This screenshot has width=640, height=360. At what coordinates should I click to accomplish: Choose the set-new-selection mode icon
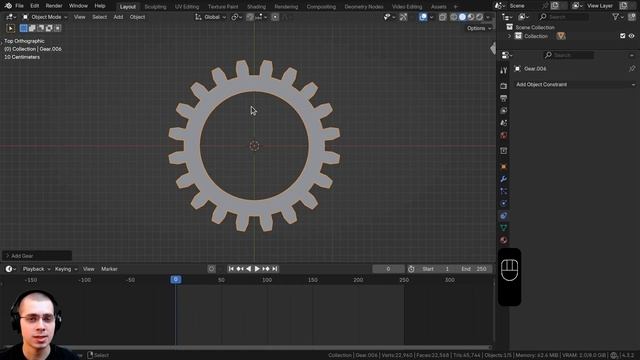24,28
